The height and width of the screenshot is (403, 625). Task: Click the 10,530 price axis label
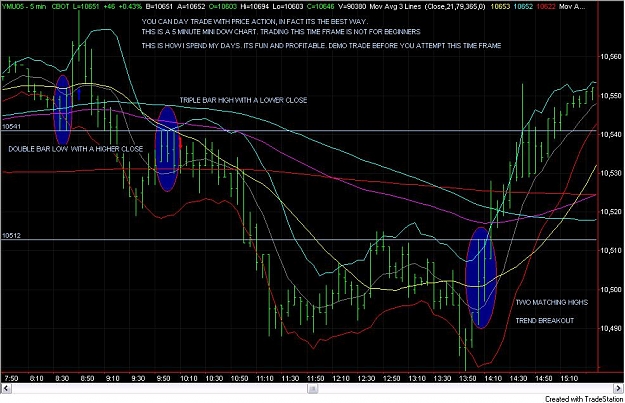[611, 173]
